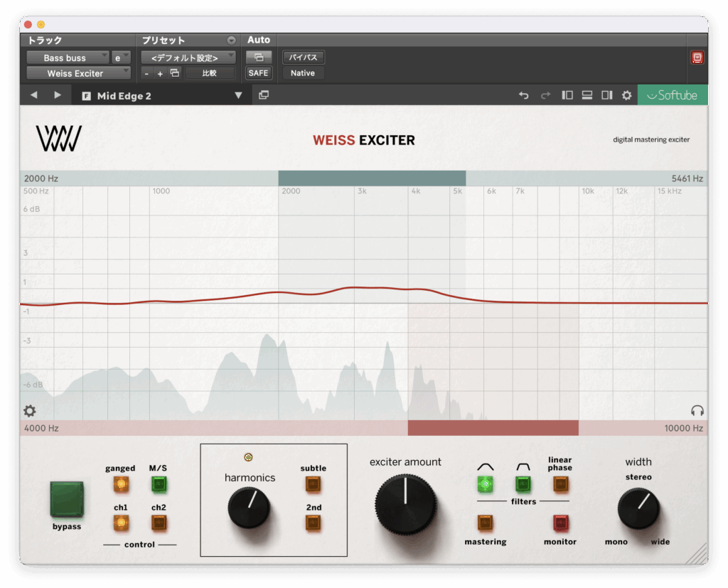Click the Native button

point(303,73)
